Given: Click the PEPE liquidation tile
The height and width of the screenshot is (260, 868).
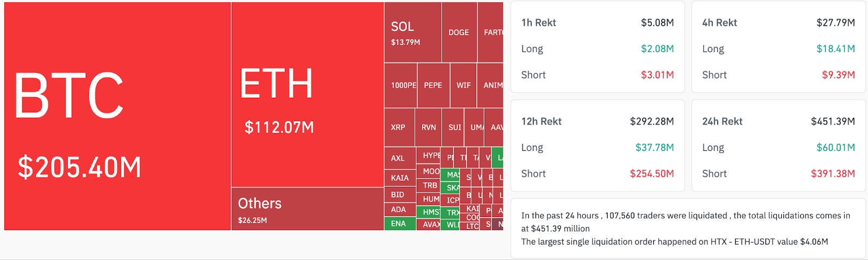Looking at the screenshot, I should click(x=433, y=85).
